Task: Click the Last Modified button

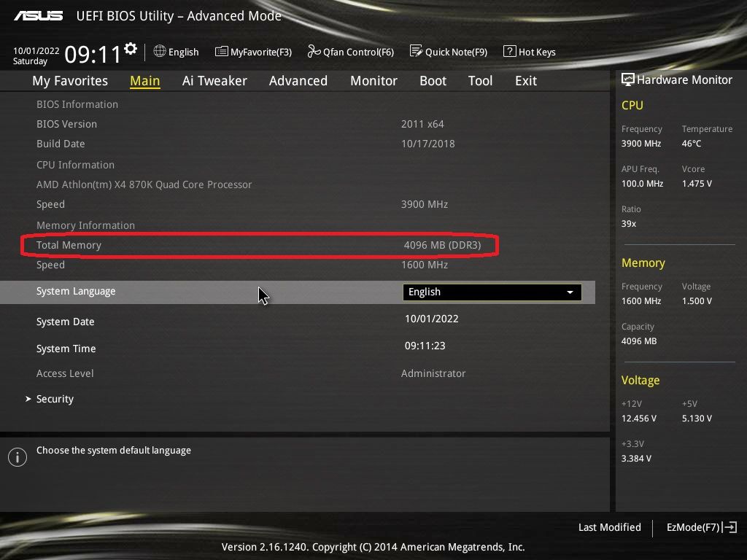Action: coord(609,527)
